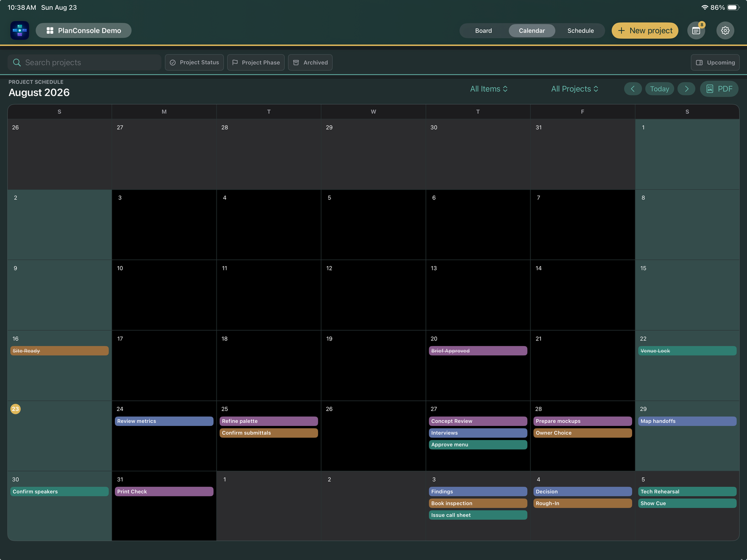Open the Venue Lock event

(x=687, y=351)
